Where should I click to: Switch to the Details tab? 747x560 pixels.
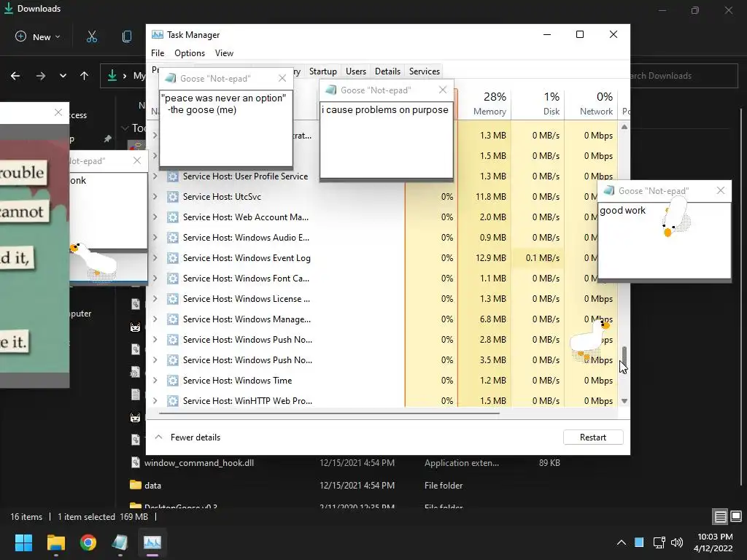pos(387,71)
